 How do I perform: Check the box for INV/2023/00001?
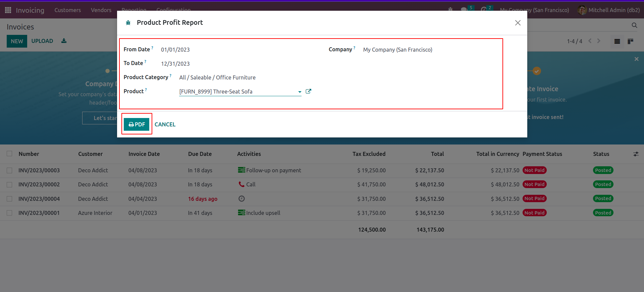click(9, 213)
